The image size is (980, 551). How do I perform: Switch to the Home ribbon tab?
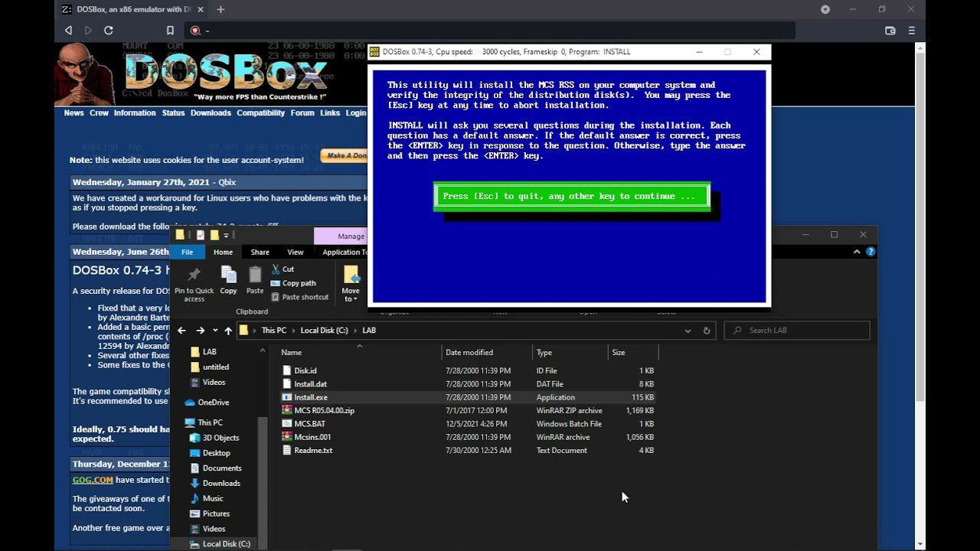[223, 252]
